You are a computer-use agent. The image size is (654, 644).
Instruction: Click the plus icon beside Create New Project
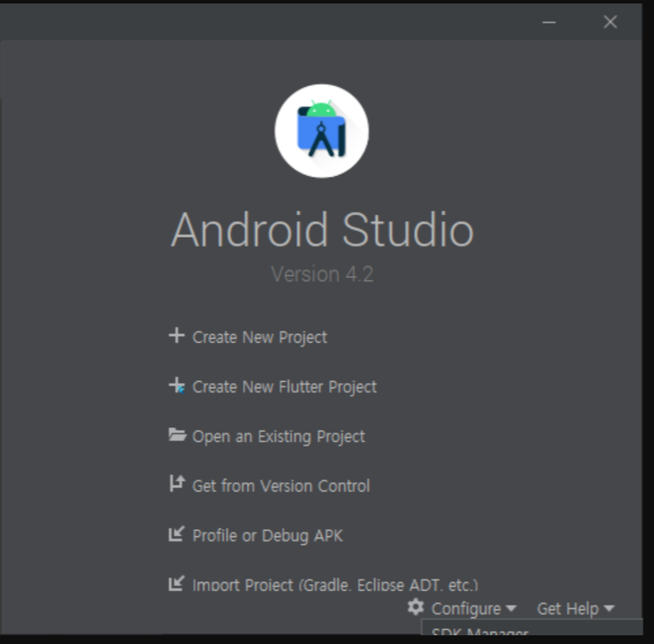coord(177,336)
